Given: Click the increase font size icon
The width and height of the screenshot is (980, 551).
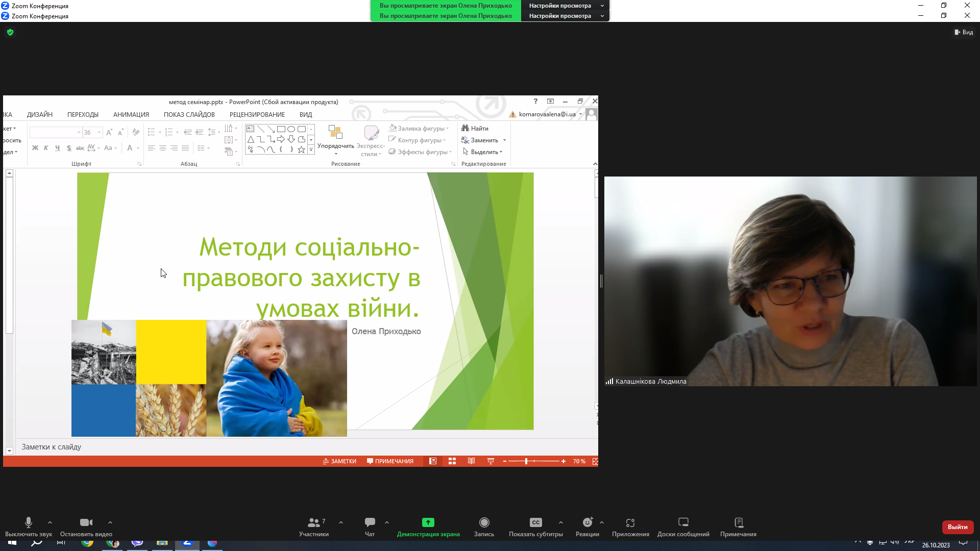Looking at the screenshot, I should (109, 133).
